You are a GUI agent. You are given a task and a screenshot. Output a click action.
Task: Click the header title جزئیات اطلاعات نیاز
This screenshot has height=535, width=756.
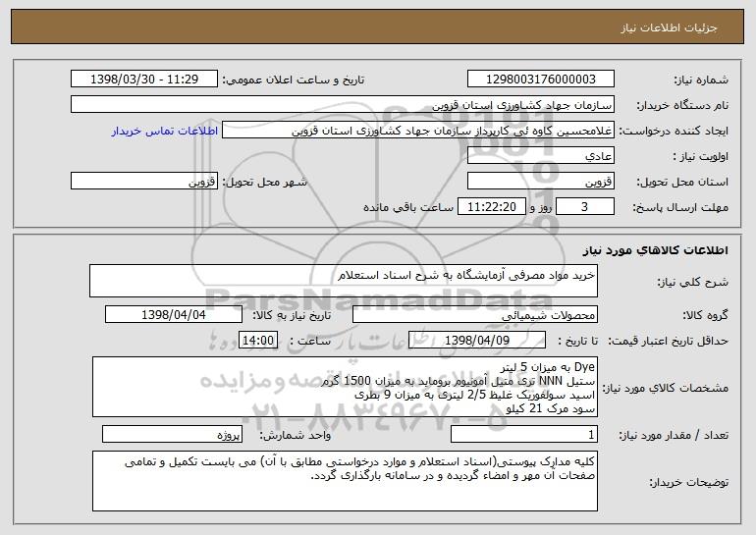[x=670, y=27]
